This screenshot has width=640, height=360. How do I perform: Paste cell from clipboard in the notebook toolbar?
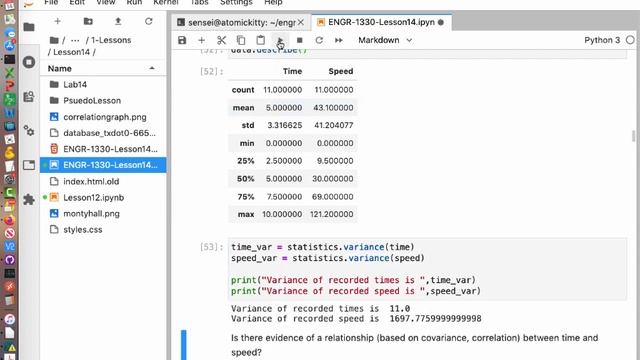(260, 40)
